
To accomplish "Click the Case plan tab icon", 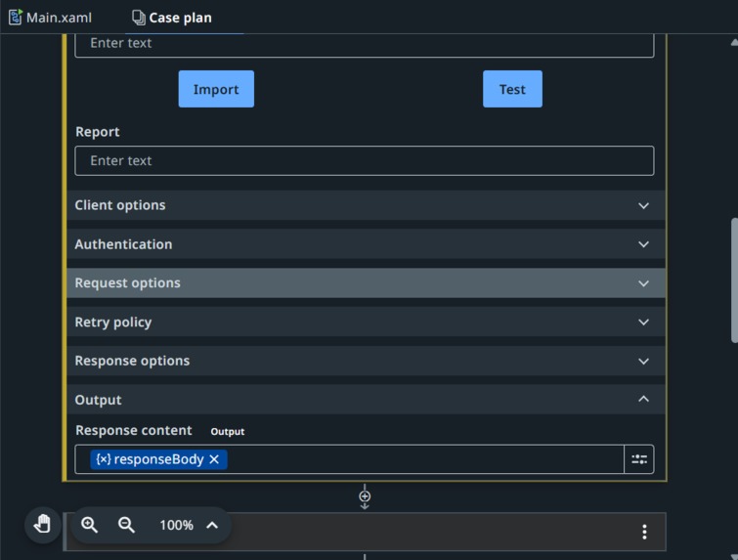I will [x=139, y=18].
